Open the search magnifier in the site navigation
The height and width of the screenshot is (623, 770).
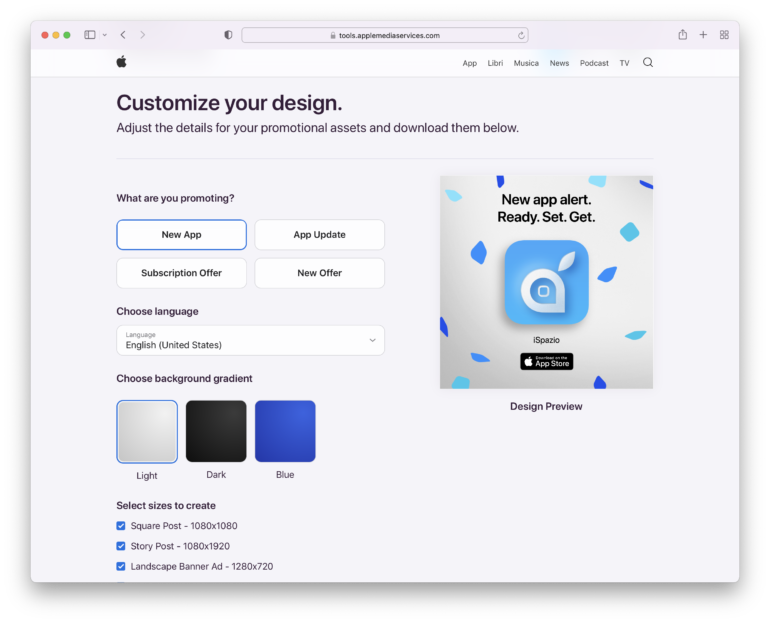click(648, 62)
